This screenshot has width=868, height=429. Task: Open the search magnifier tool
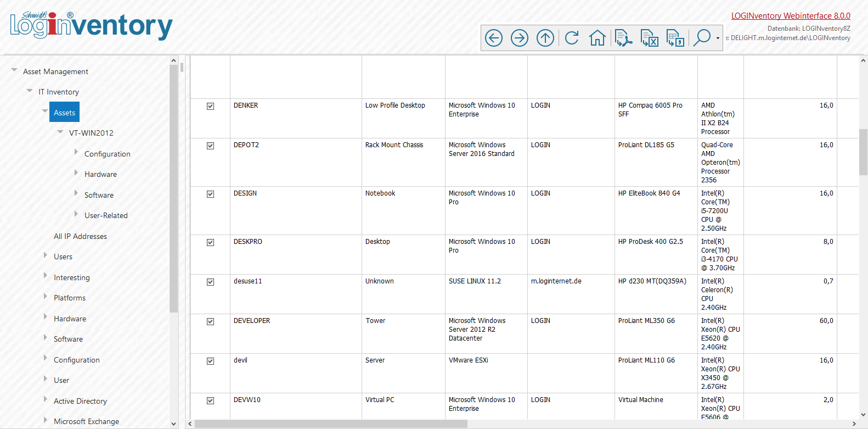pyautogui.click(x=702, y=37)
